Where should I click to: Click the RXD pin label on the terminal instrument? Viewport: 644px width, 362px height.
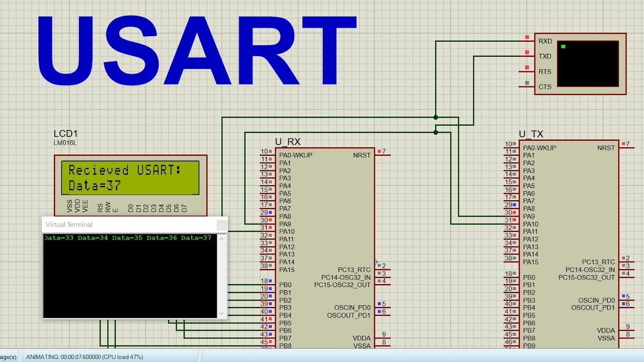545,41
